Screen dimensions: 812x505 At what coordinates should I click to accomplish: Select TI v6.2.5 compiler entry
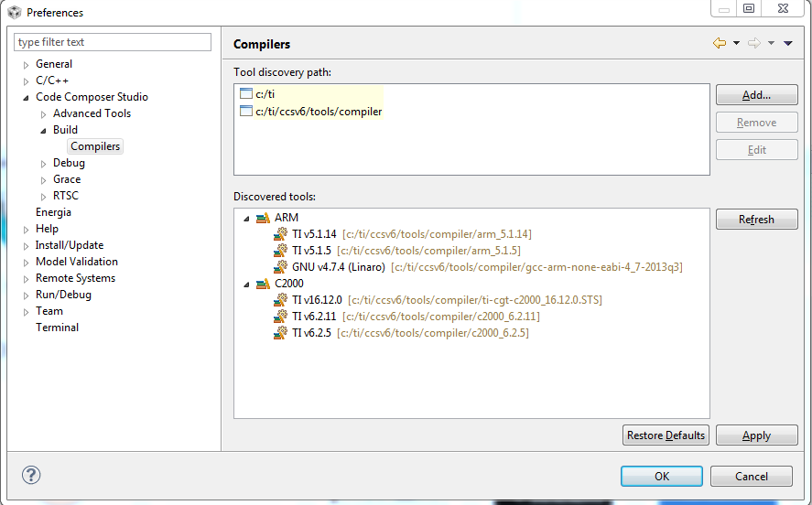tap(410, 333)
